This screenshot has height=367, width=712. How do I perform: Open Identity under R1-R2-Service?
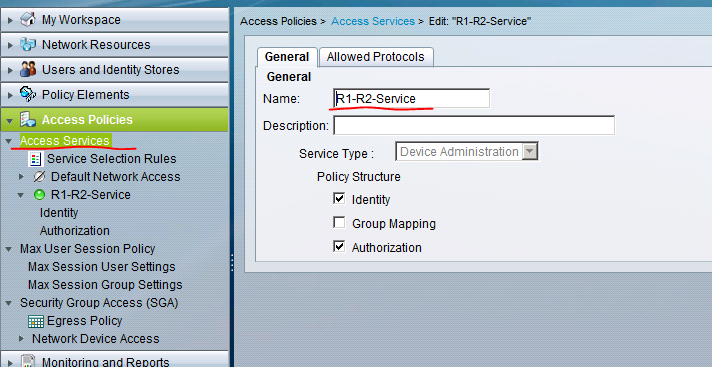(59, 213)
